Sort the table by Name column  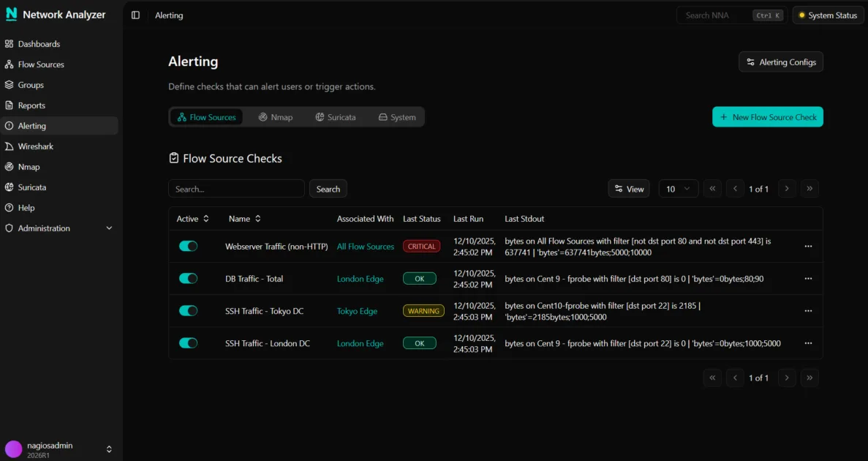244,218
